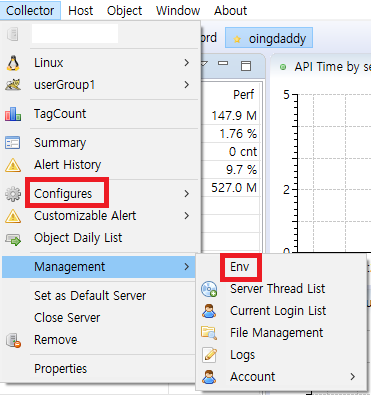The height and width of the screenshot is (395, 371).
Task: Choose Close Server
Action: 100,318
